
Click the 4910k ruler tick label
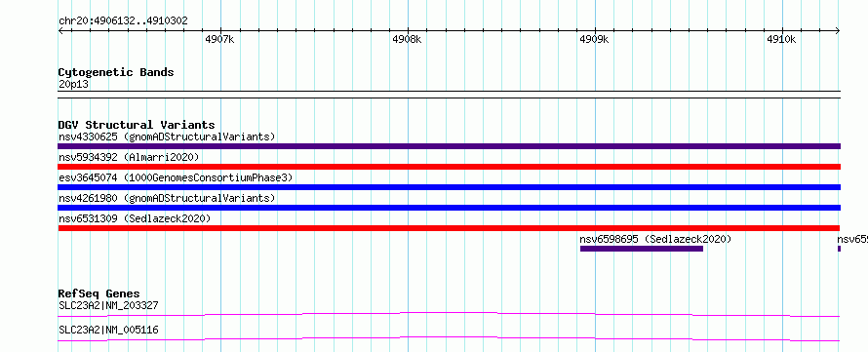tap(781, 39)
